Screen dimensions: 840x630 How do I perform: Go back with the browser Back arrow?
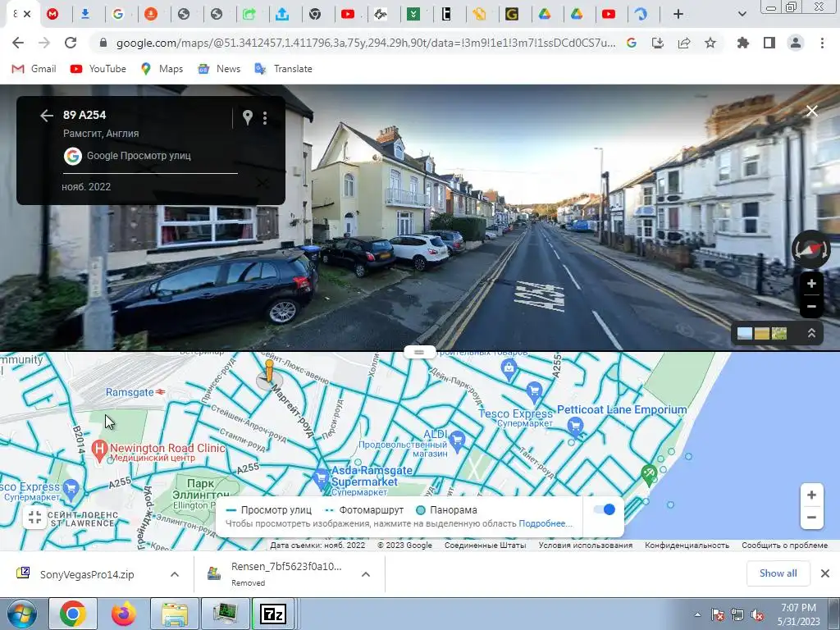point(18,43)
